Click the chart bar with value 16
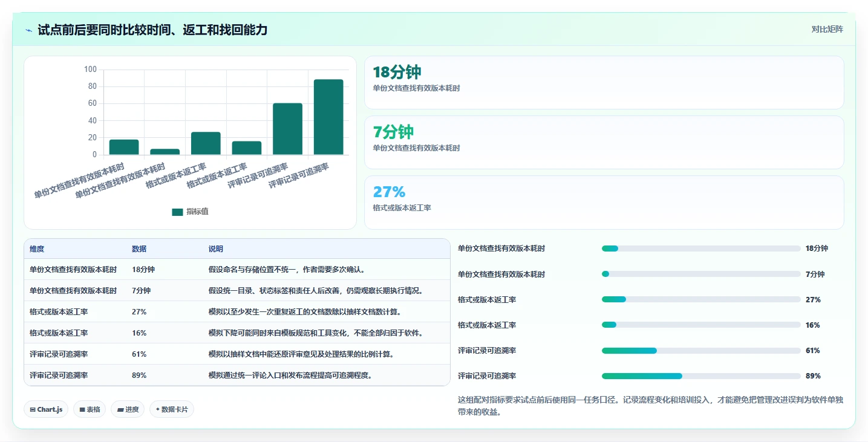The height and width of the screenshot is (442, 868). (247, 148)
